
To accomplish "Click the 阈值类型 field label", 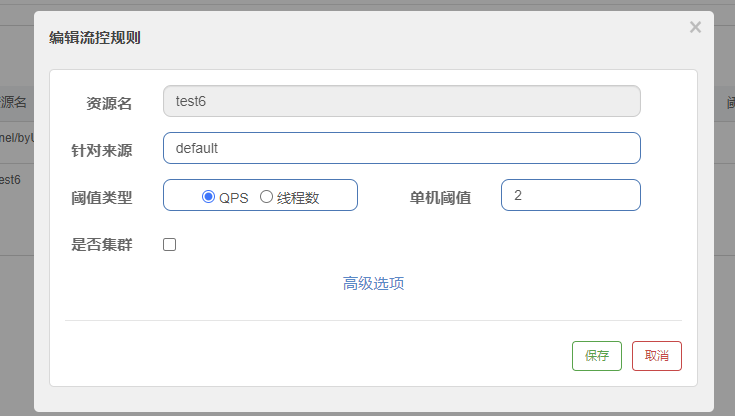I will pyautogui.click(x=102, y=197).
